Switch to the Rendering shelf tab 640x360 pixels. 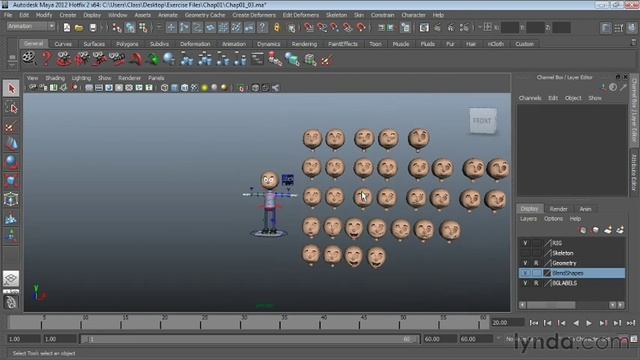pos(304,44)
